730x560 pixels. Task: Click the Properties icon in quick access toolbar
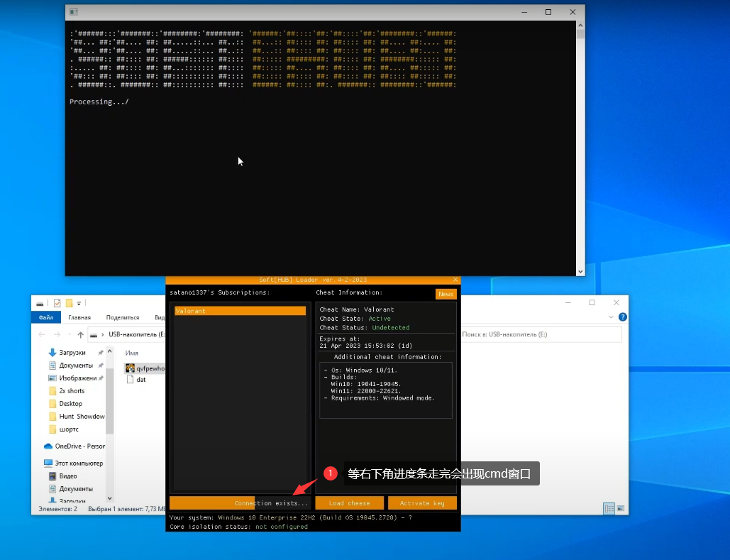pyautogui.click(x=57, y=303)
